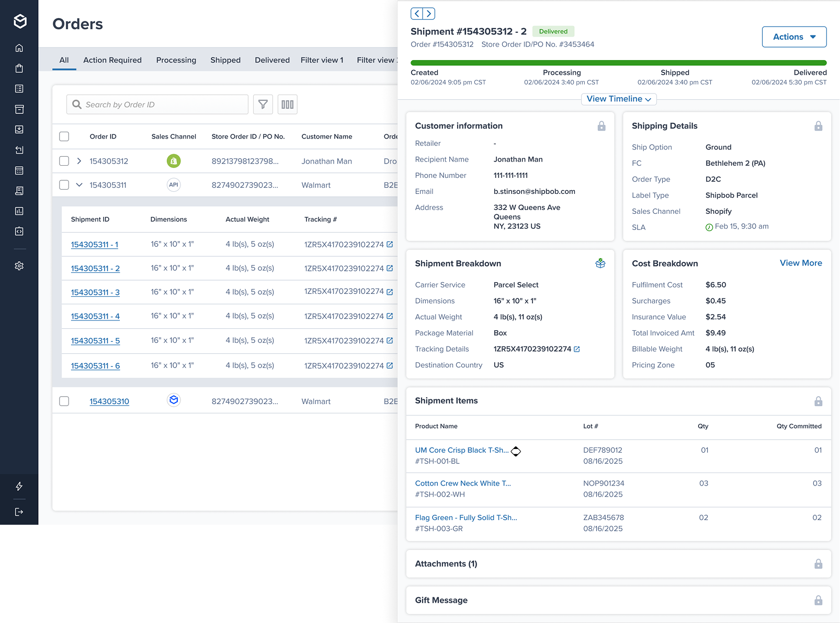This screenshot has width=840, height=623.
Task: Open the settings gear in sidebar
Action: click(x=19, y=266)
